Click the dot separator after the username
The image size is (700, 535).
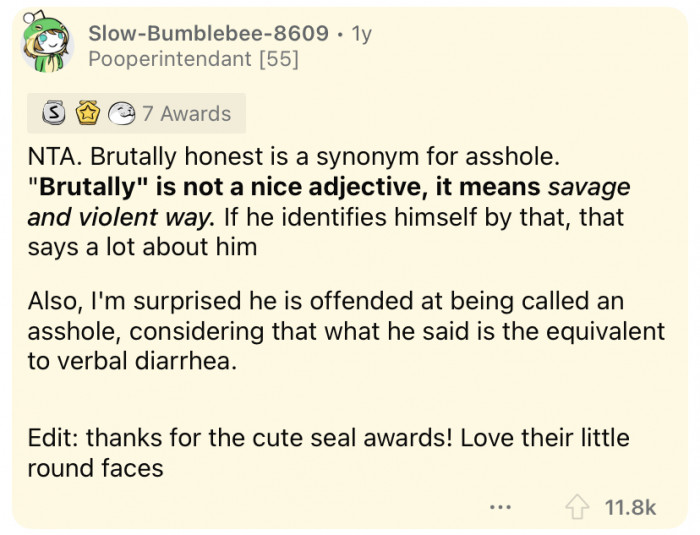coord(341,33)
